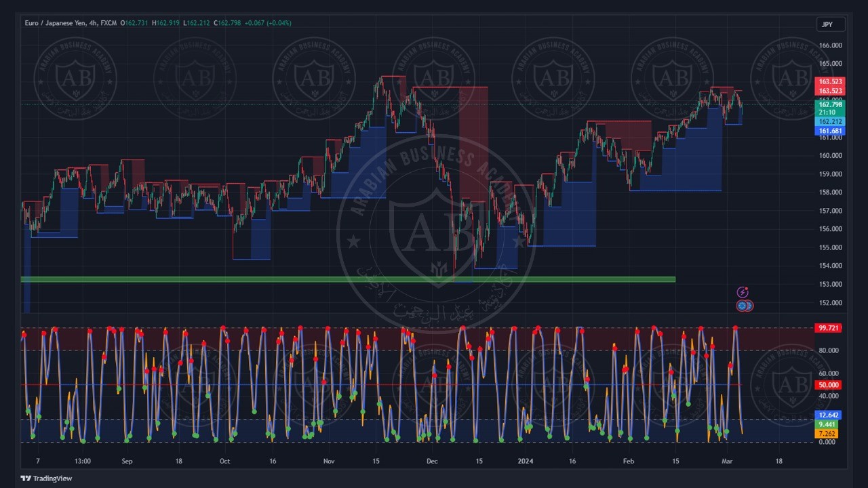The image size is (868, 488).
Task: Click the TradingView logo
Action: pos(46,479)
